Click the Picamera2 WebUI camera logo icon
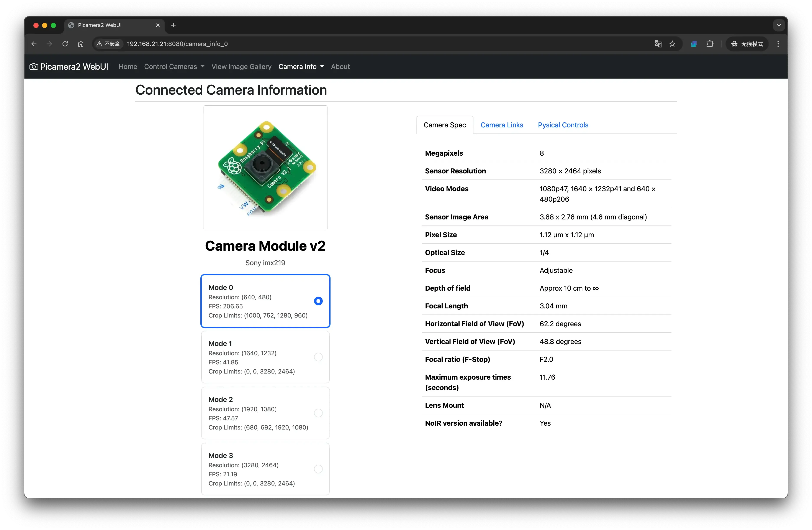812x530 pixels. pos(34,67)
